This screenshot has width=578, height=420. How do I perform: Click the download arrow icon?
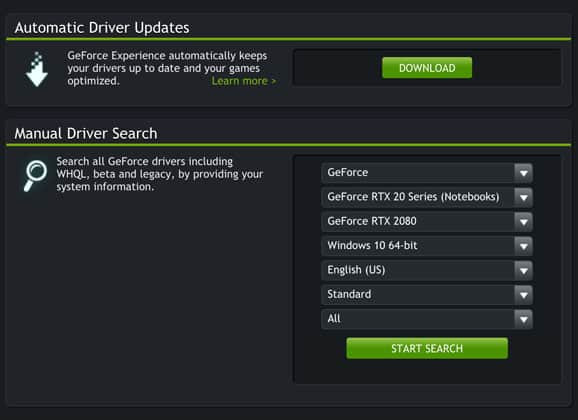coord(36,69)
